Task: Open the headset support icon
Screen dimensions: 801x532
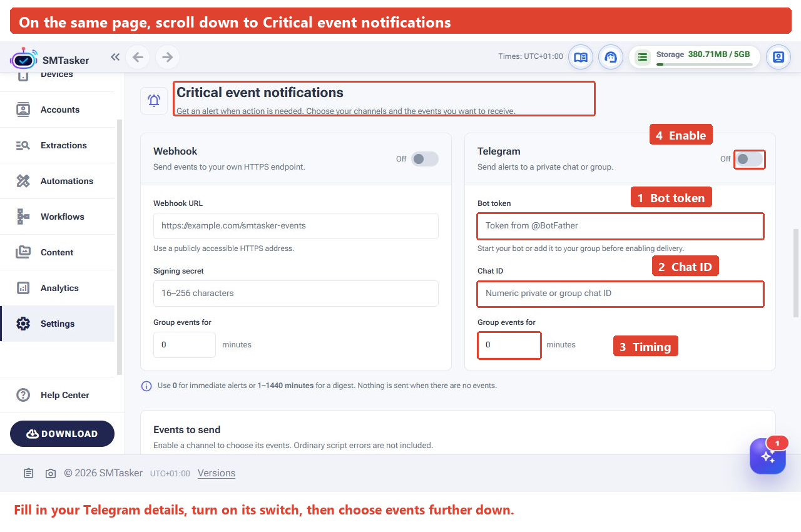Action: point(611,57)
